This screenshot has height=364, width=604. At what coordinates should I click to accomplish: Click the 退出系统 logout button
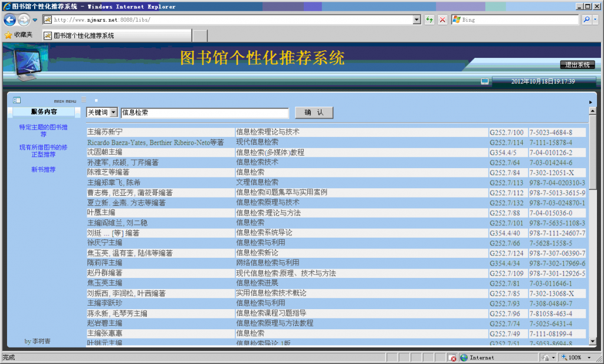pyautogui.click(x=577, y=65)
